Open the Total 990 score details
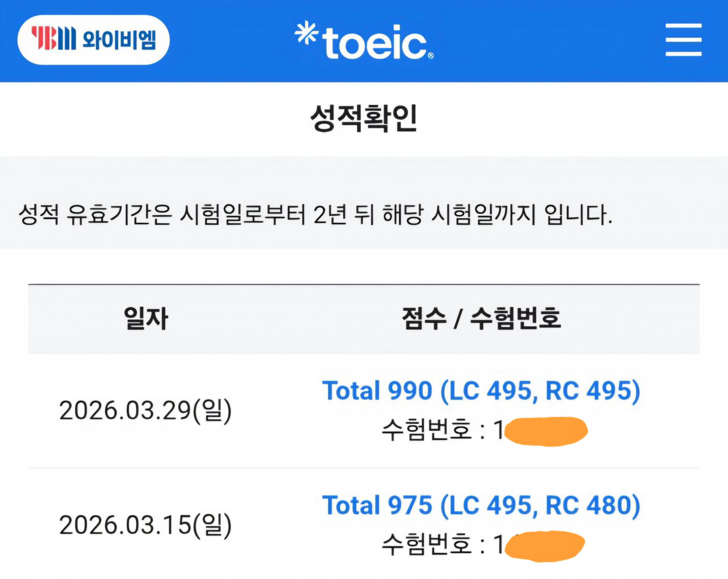Screen dimensions: 728x579 [481, 391]
